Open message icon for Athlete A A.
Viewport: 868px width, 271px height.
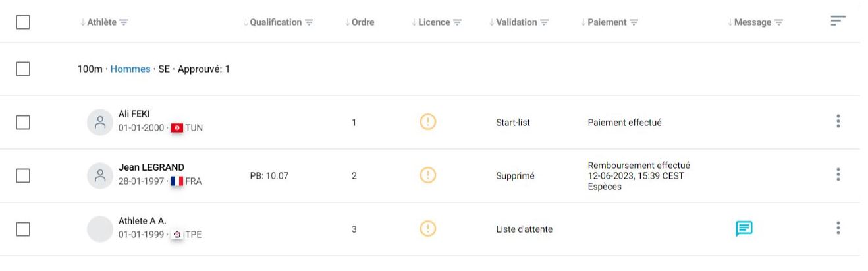point(744,229)
